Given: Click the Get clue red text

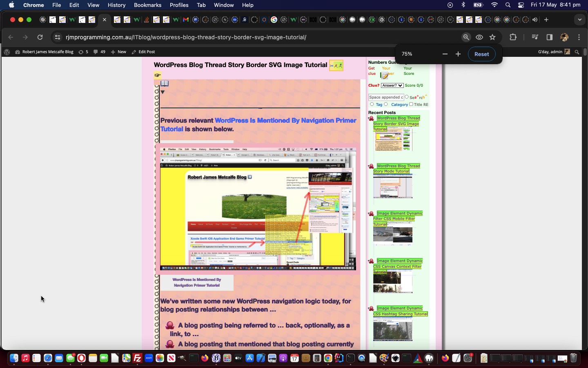Looking at the screenshot, I should [372, 71].
